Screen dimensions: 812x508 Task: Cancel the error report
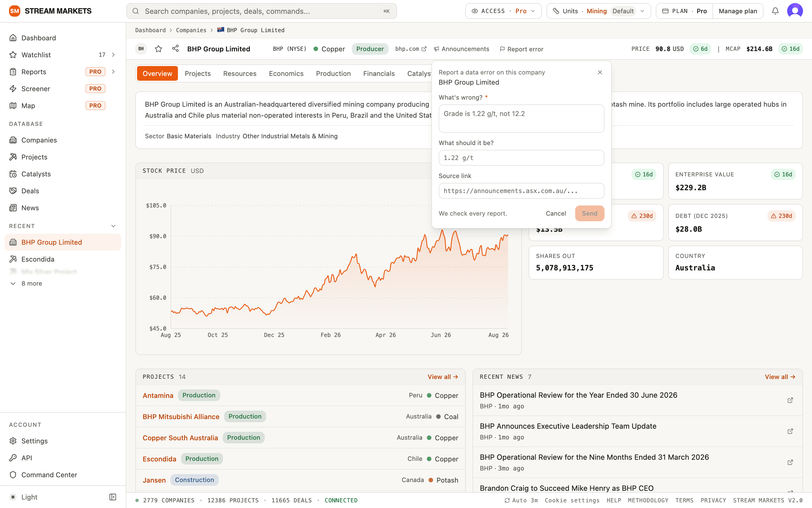[x=556, y=213]
